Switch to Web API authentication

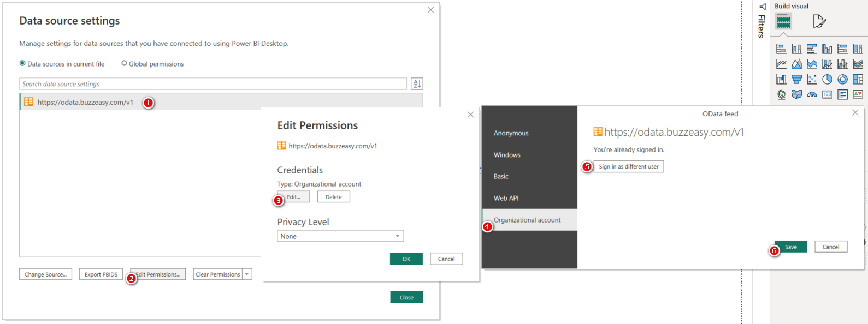(506, 199)
